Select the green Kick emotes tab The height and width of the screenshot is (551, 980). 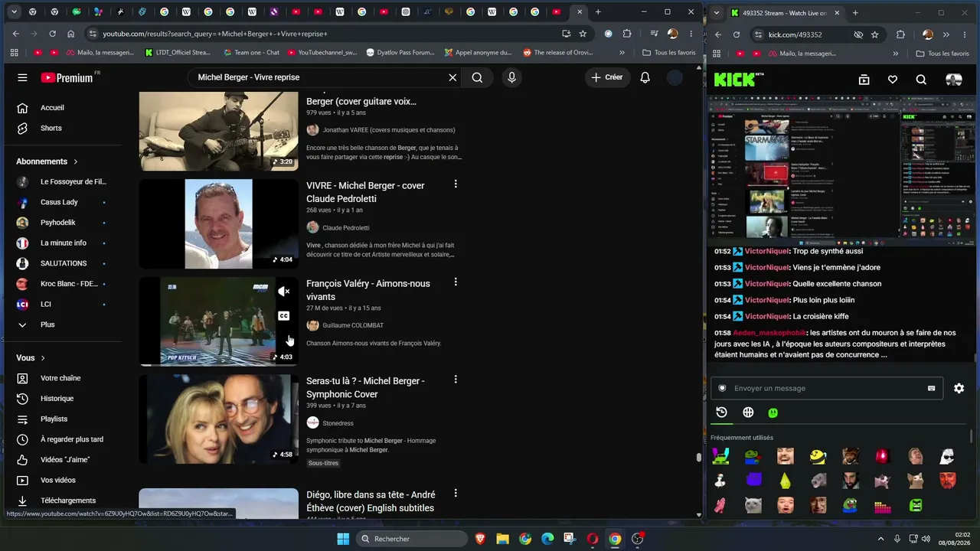coord(773,412)
